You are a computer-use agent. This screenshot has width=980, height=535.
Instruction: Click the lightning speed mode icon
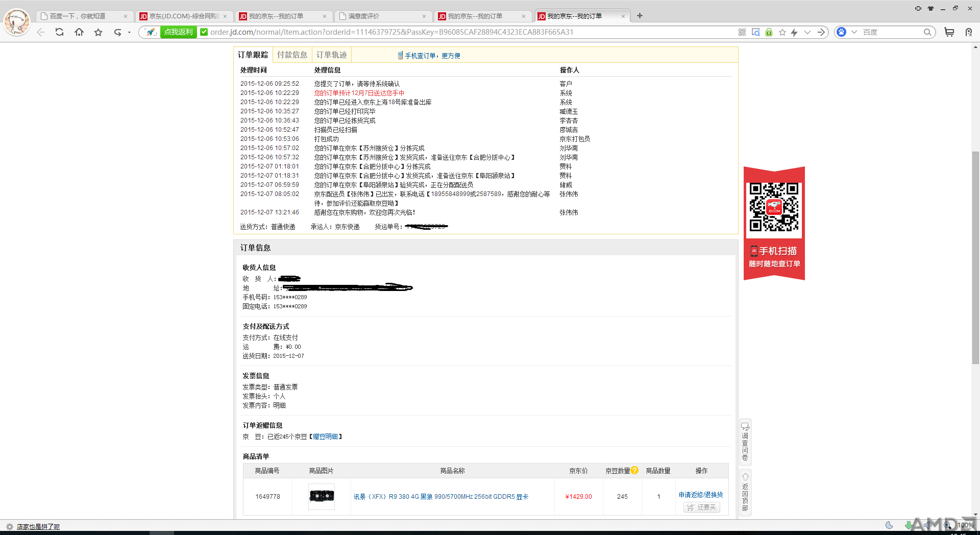point(794,32)
